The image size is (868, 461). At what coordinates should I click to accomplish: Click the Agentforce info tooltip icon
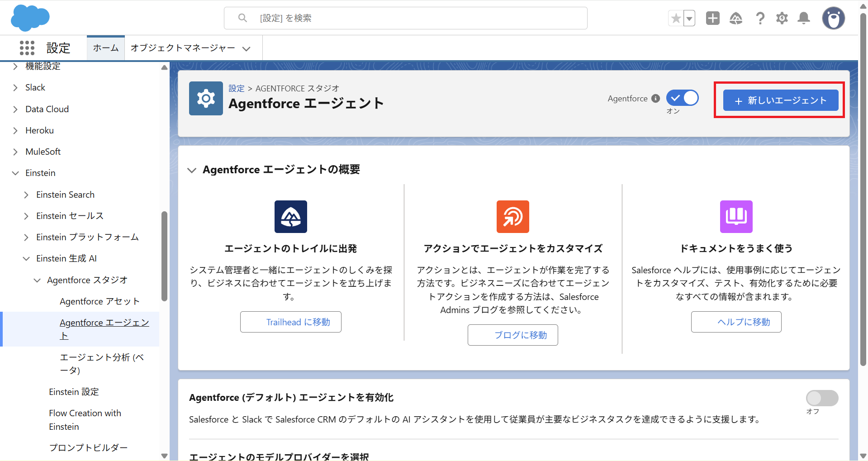click(x=655, y=99)
